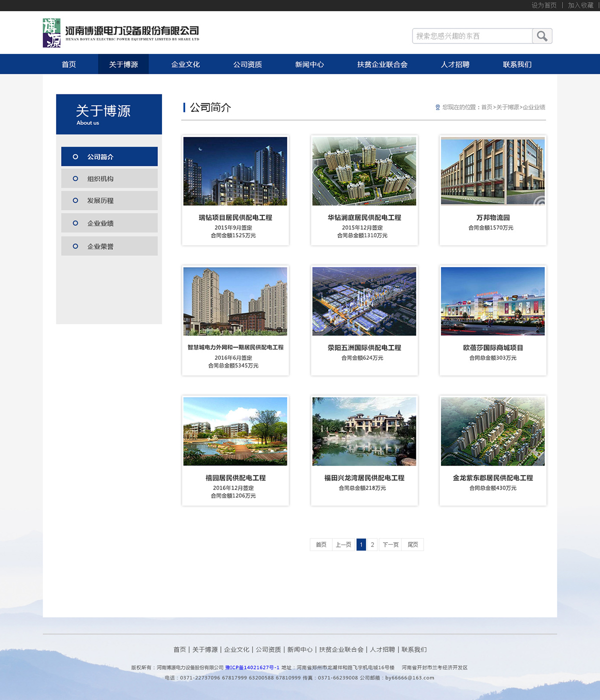Open 关于博源 in the navigation bar
The image size is (600, 700).
pyautogui.click(x=123, y=64)
